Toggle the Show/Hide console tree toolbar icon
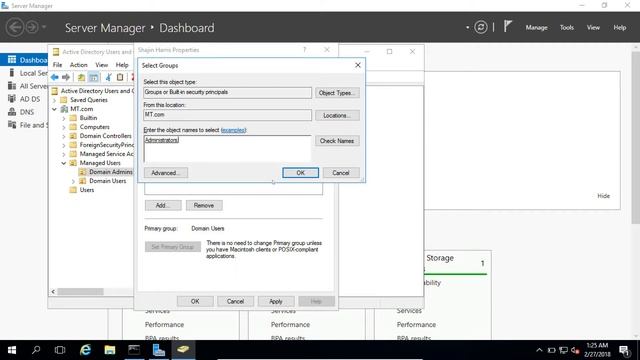Viewport: 640px width, 360px height. (93, 77)
